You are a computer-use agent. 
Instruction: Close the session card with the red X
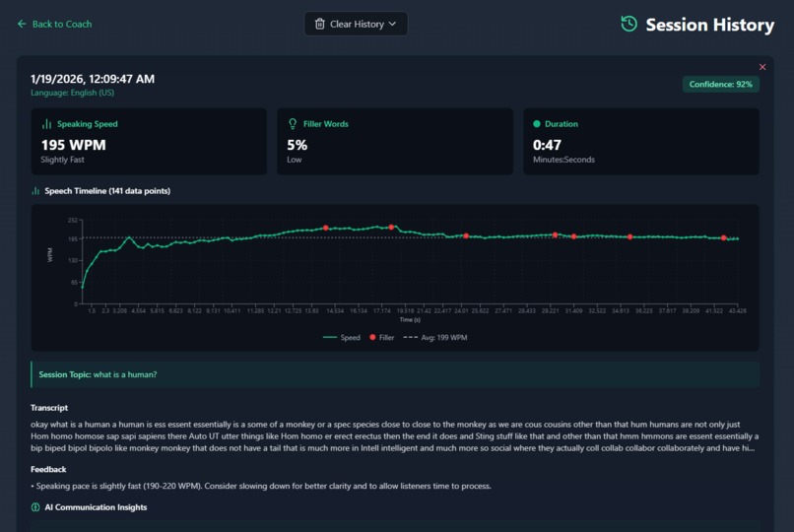click(x=762, y=67)
